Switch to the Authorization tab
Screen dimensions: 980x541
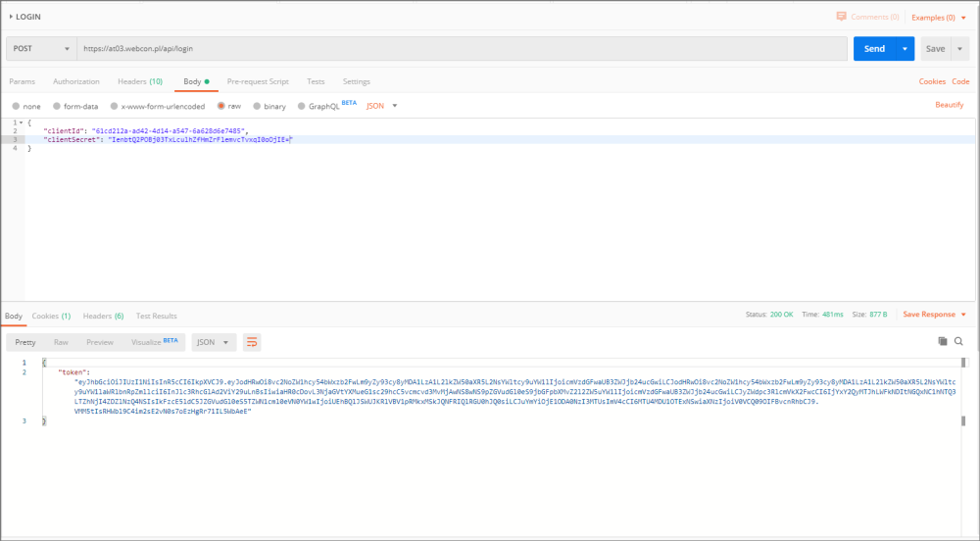tap(75, 81)
